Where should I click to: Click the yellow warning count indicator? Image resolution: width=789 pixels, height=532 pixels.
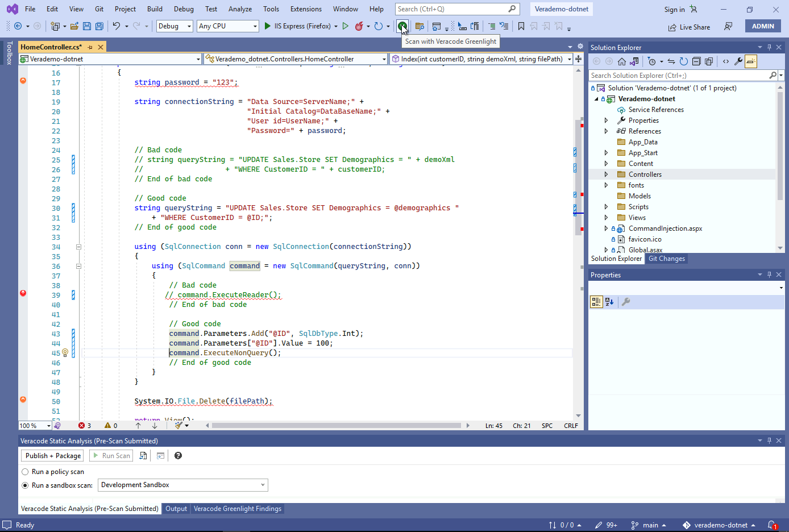[111, 426]
